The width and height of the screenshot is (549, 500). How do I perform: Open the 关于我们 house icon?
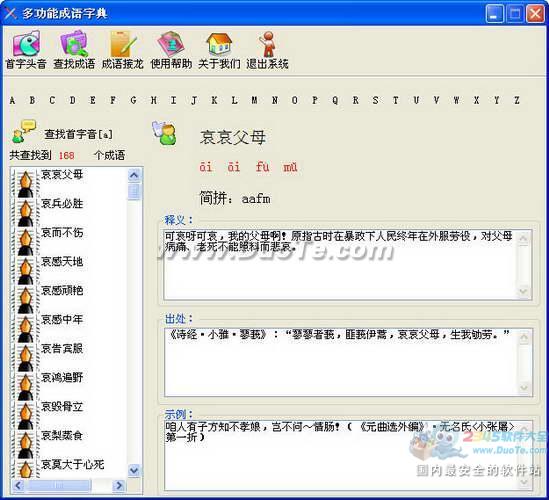(x=219, y=44)
